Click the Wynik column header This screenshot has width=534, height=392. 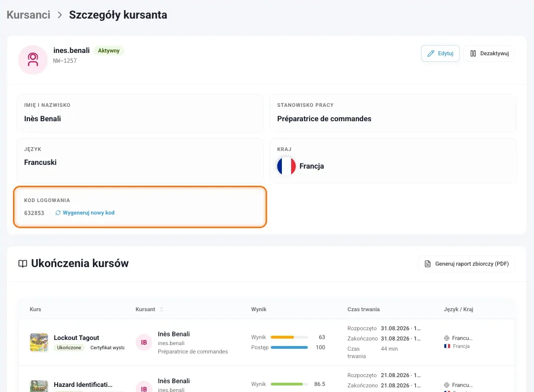259,309
